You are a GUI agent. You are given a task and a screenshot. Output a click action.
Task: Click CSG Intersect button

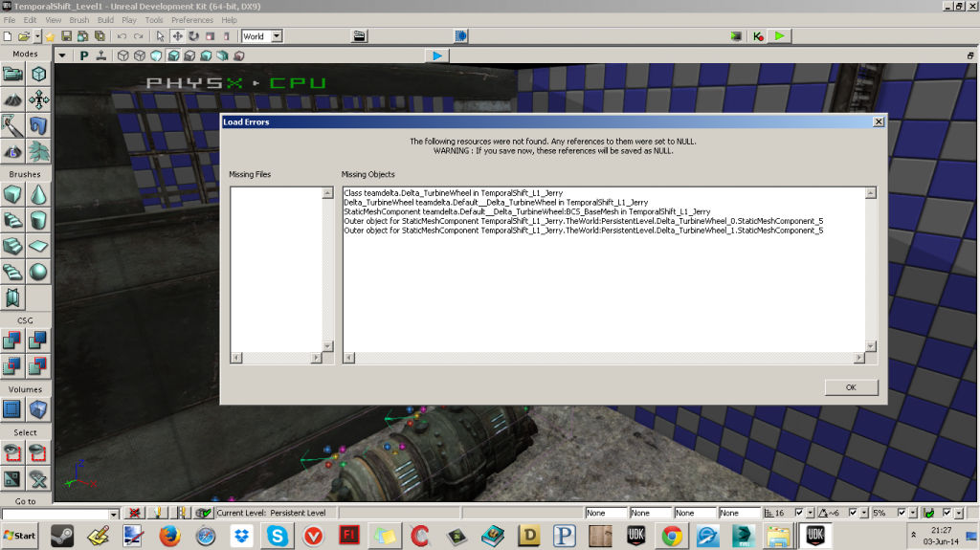pyautogui.click(x=12, y=365)
